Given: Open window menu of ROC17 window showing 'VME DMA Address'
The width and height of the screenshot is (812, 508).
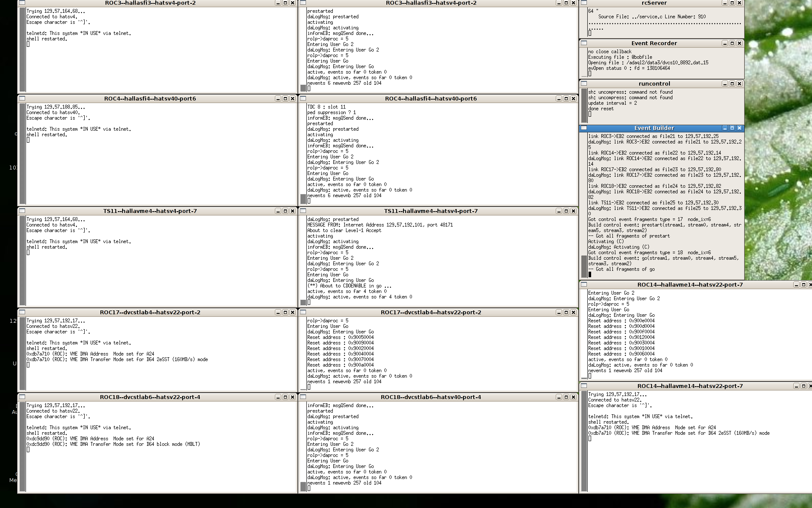Looking at the screenshot, I should 22,312.
